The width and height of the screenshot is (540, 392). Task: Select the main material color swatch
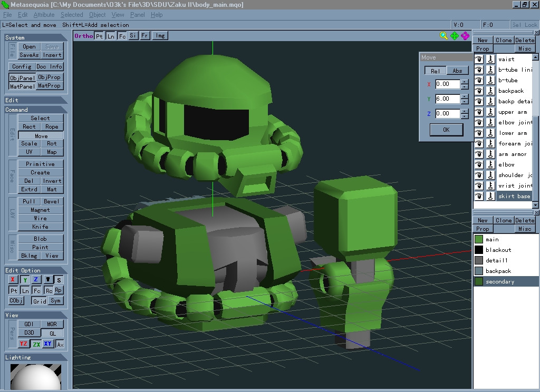tap(479, 239)
